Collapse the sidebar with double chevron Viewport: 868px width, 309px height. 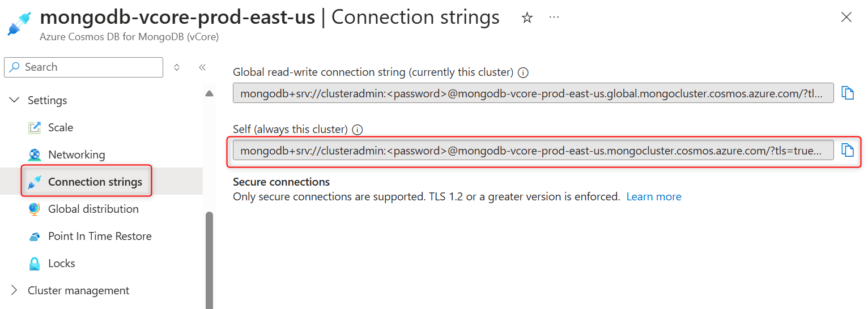(202, 67)
